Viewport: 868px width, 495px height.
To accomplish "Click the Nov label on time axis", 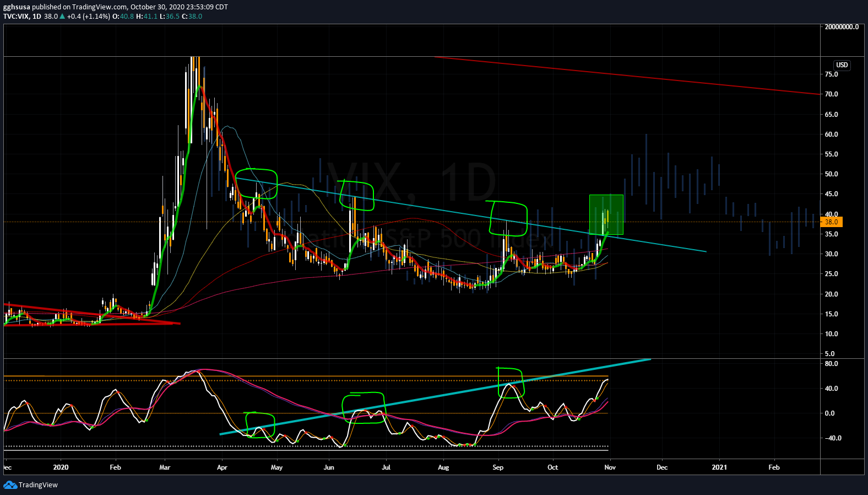I will (x=610, y=467).
